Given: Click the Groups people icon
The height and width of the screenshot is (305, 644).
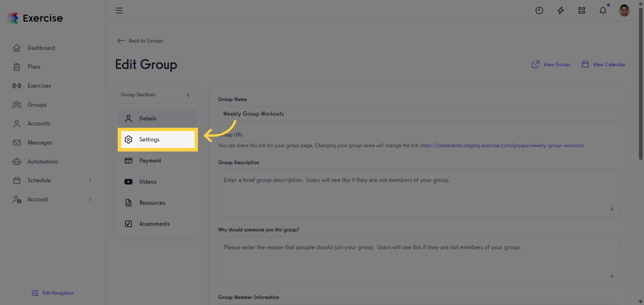Looking at the screenshot, I should click(17, 104).
